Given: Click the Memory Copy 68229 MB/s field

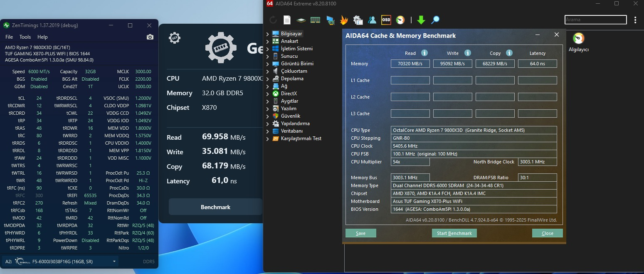Looking at the screenshot, I should point(495,64).
